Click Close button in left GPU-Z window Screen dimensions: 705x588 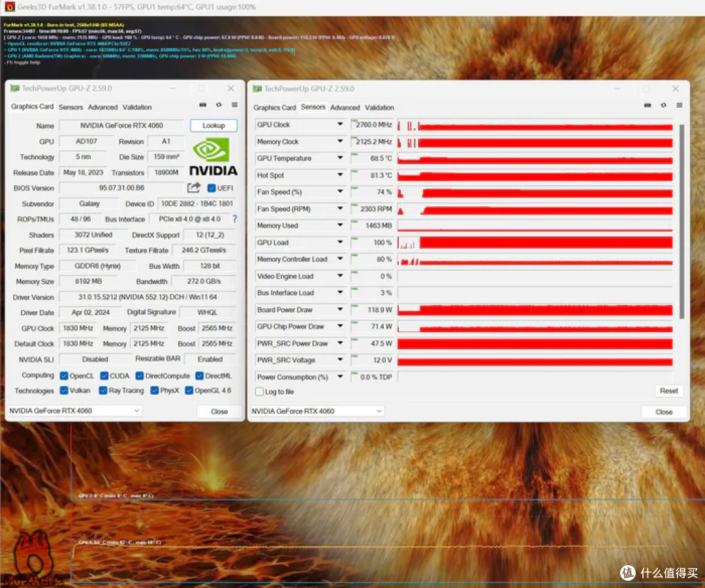(x=219, y=411)
